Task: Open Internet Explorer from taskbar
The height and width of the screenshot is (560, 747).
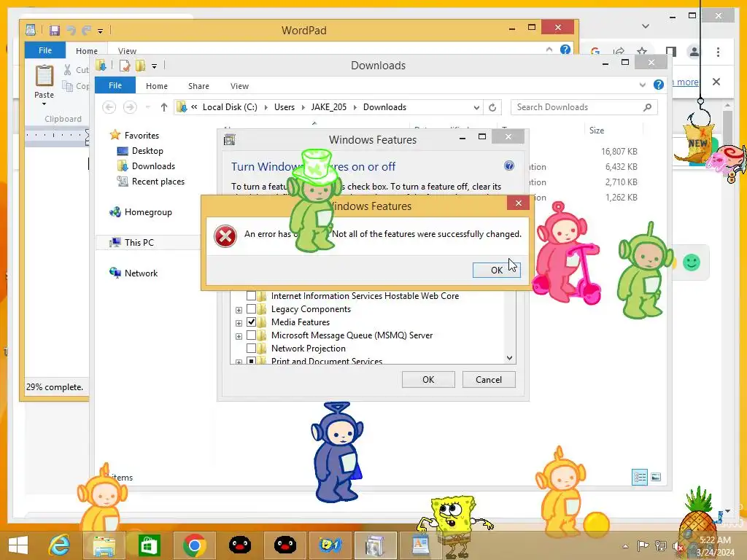Action: (x=60, y=545)
